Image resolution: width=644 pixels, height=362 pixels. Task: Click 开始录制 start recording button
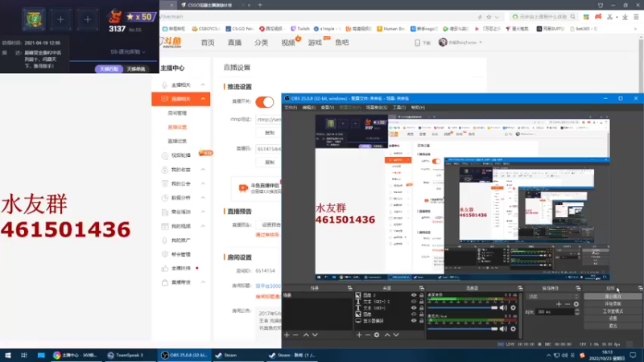click(613, 304)
